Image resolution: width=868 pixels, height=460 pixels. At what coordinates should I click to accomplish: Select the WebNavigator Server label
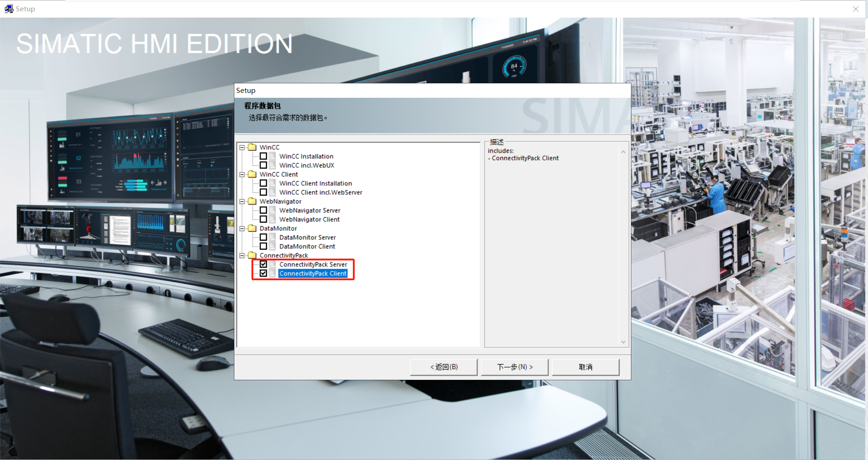pyautogui.click(x=310, y=210)
